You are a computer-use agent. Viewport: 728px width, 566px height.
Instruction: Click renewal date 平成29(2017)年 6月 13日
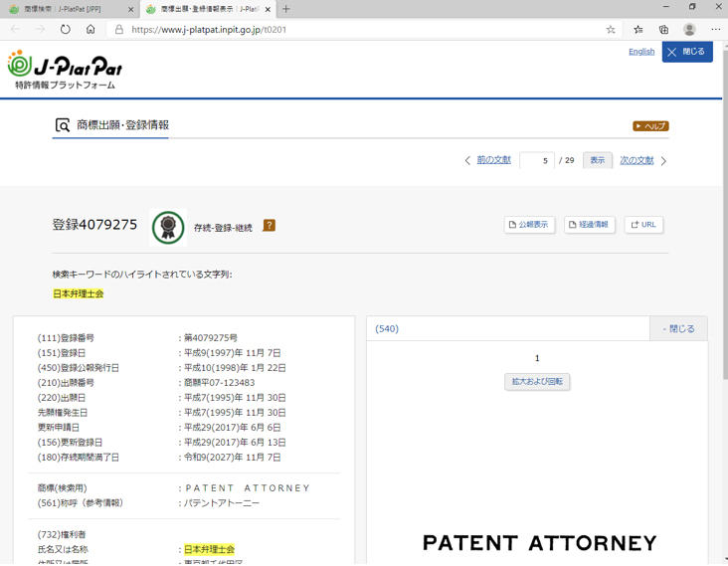pos(235,442)
